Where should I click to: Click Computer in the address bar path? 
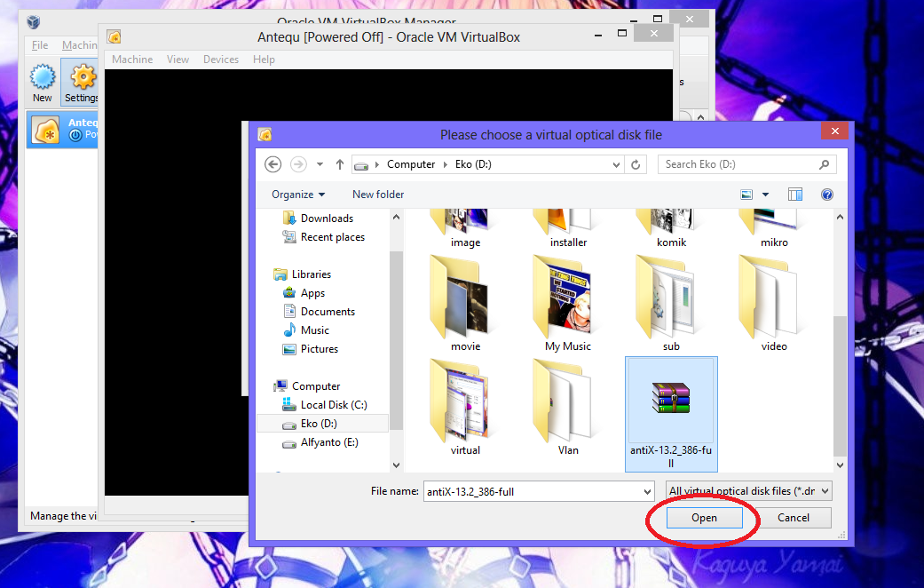(411, 164)
